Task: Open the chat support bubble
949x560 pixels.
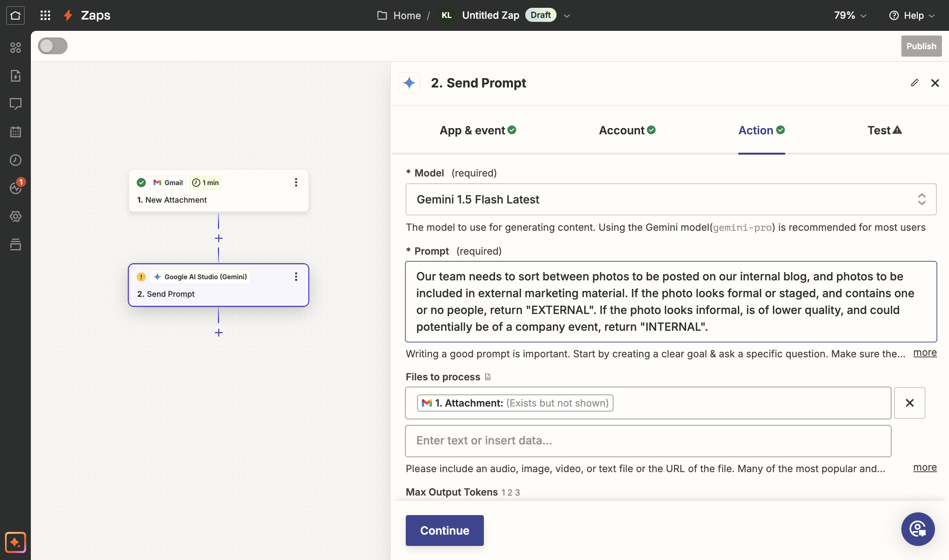Action: point(918,529)
